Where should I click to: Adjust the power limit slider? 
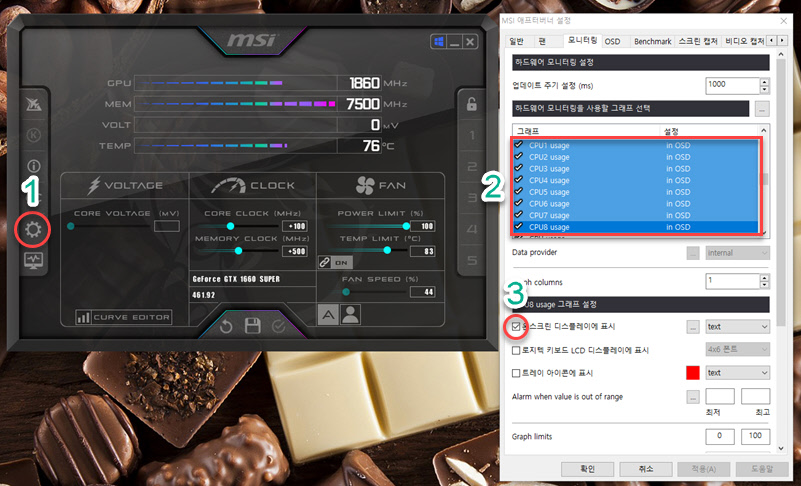pyautogui.click(x=406, y=226)
